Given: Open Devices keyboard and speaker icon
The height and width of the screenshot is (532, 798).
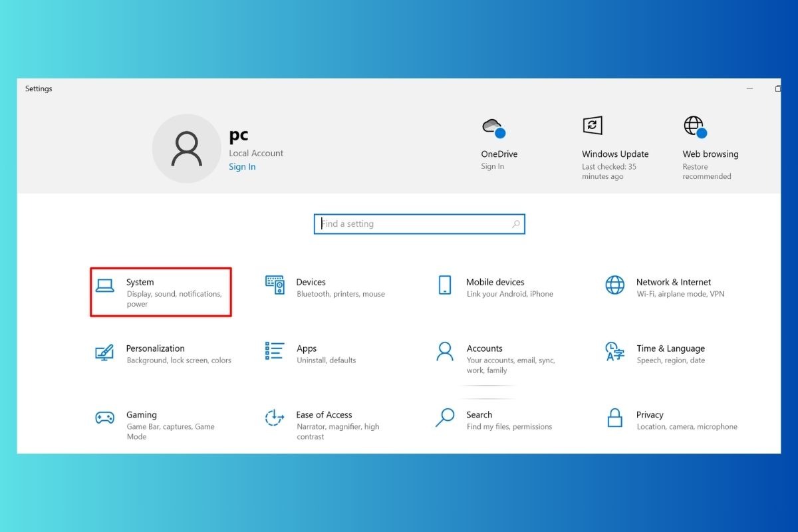Looking at the screenshot, I should [x=275, y=285].
